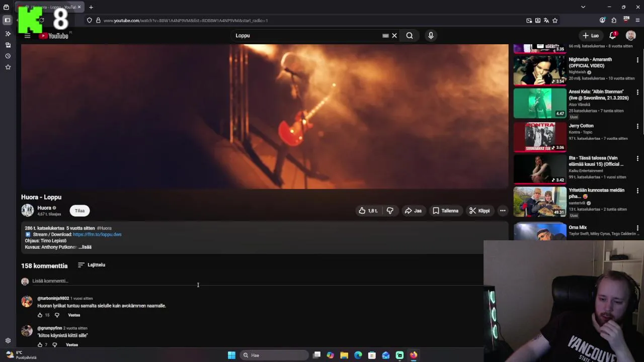This screenshot has width=644, height=362.
Task: Like the video with thumbs up
Action: tap(368, 211)
